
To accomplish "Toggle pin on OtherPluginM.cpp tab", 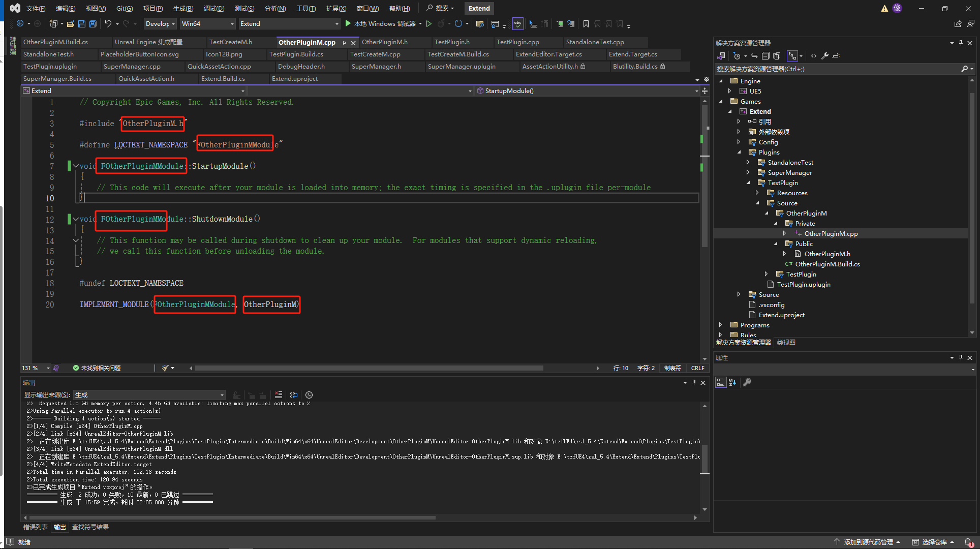I will coord(344,43).
